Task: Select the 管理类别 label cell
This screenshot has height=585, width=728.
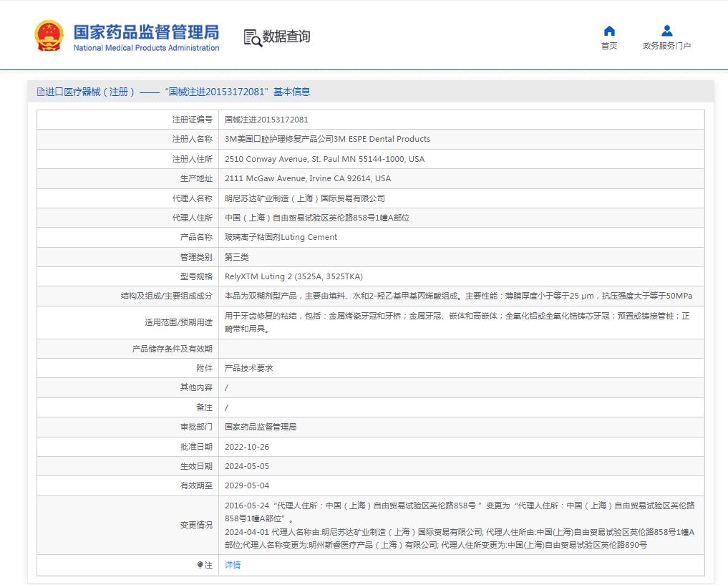Action: point(127,257)
